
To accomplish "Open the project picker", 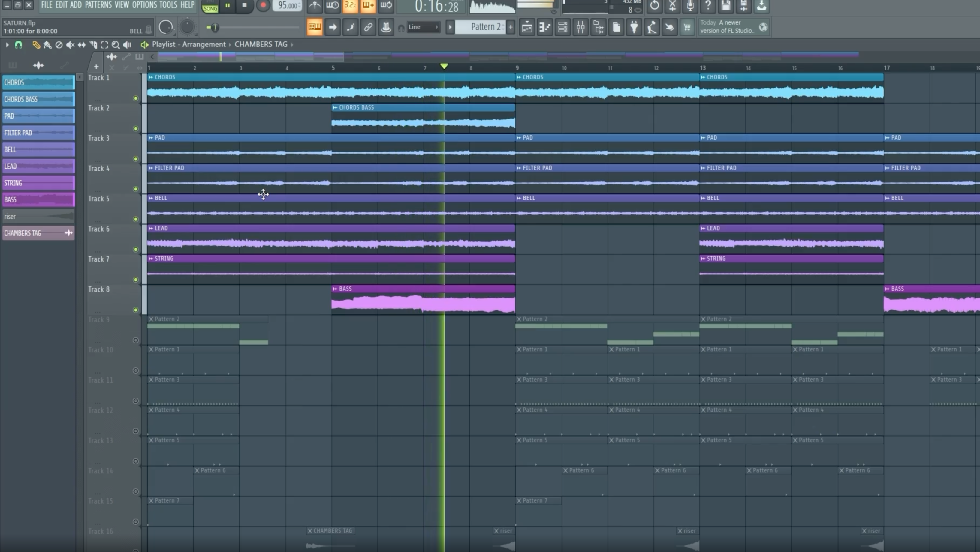I will 616,27.
